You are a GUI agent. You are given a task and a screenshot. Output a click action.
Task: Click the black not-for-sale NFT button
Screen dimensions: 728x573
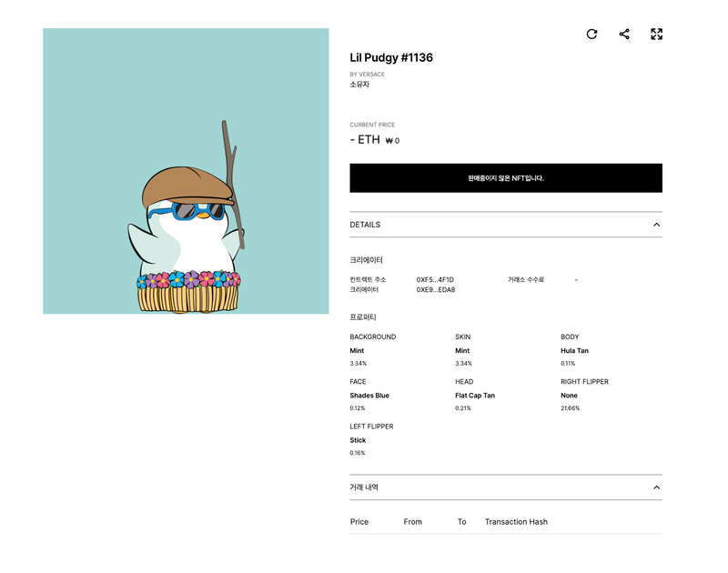(505, 178)
